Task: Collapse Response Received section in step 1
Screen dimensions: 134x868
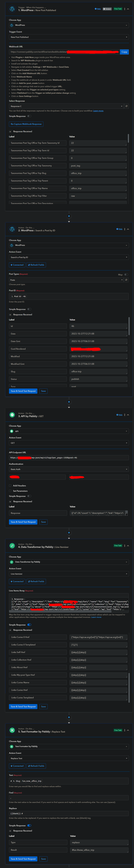Action: [10, 131]
